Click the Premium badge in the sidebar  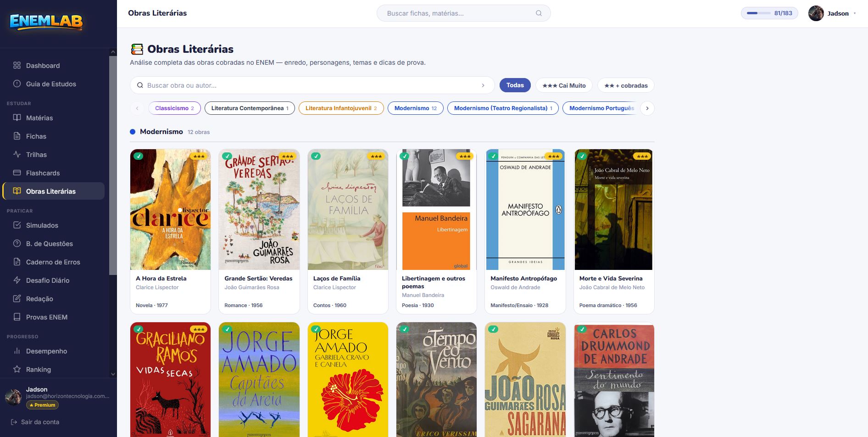[x=42, y=405]
